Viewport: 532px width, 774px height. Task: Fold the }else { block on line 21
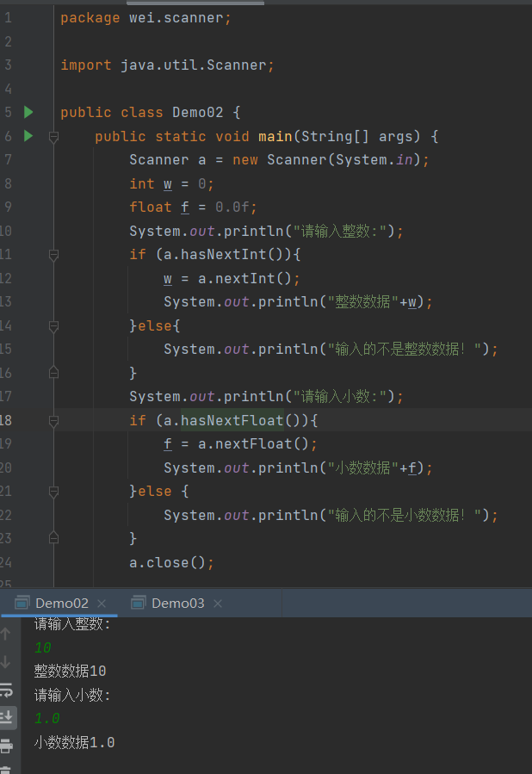coord(53,491)
